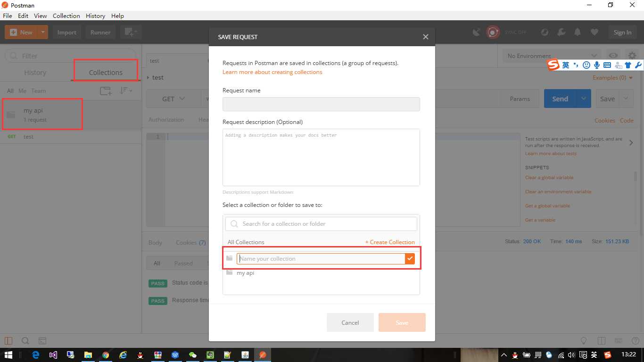The image size is (644, 362).
Task: Click '+ Create Collection' link
Action: 390,242
